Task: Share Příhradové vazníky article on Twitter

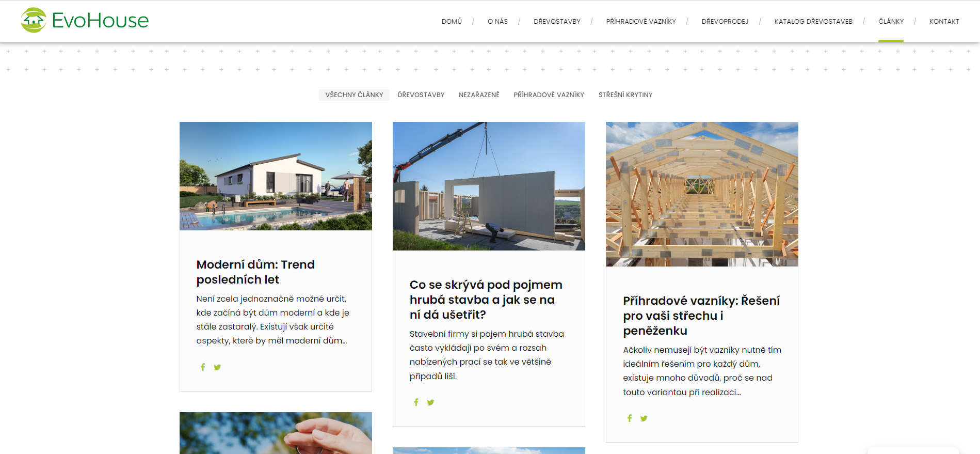Action: (644, 418)
